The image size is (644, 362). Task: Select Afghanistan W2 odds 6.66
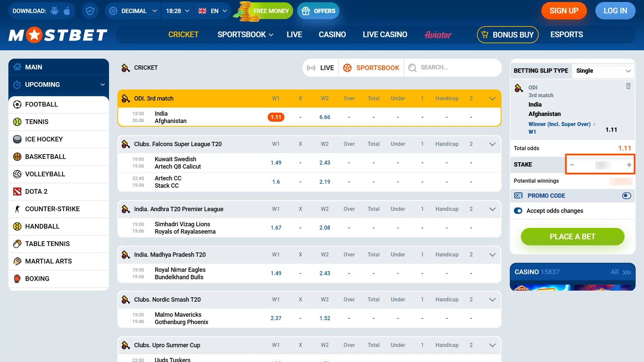pos(325,117)
